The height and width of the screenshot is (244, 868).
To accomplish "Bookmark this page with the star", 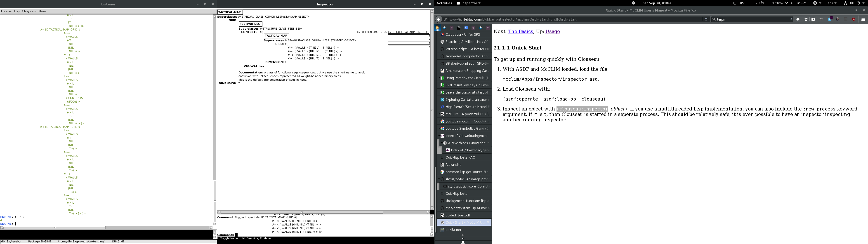I will (806, 19).
